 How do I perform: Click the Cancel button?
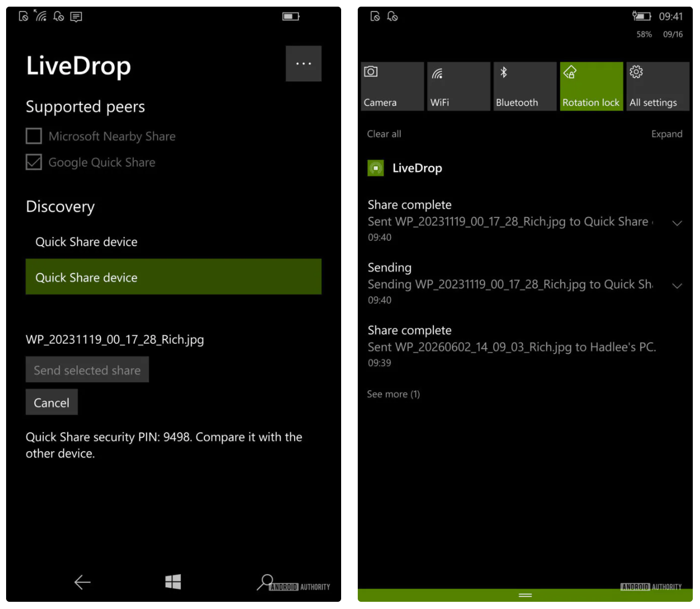[x=52, y=402]
